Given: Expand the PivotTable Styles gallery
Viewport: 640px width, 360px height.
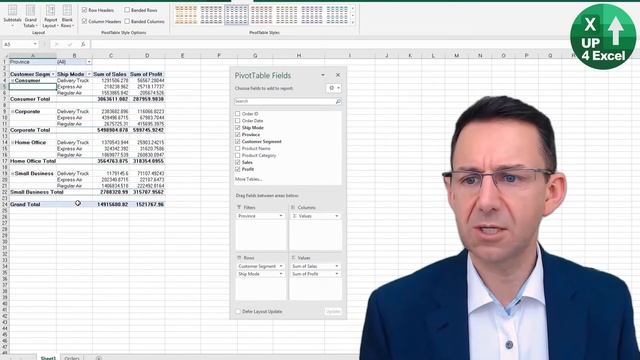Looking at the screenshot, I should (353, 23).
